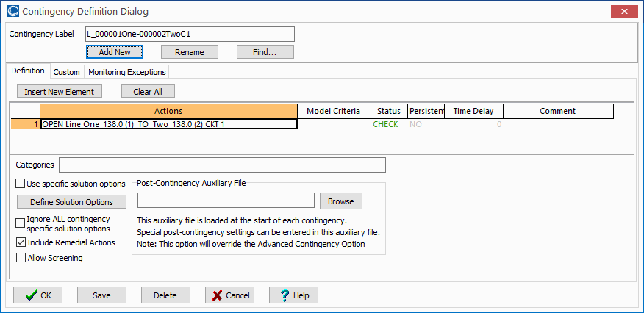644x313 pixels.
Task: Click the green checkmark OK button
Action: click(37, 295)
